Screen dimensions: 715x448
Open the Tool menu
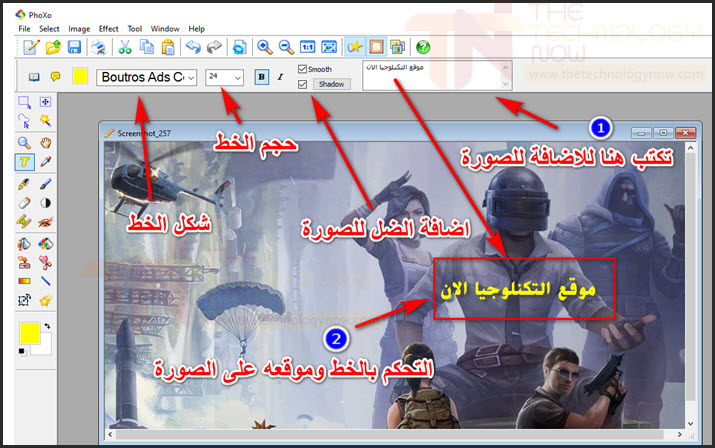coord(135,29)
